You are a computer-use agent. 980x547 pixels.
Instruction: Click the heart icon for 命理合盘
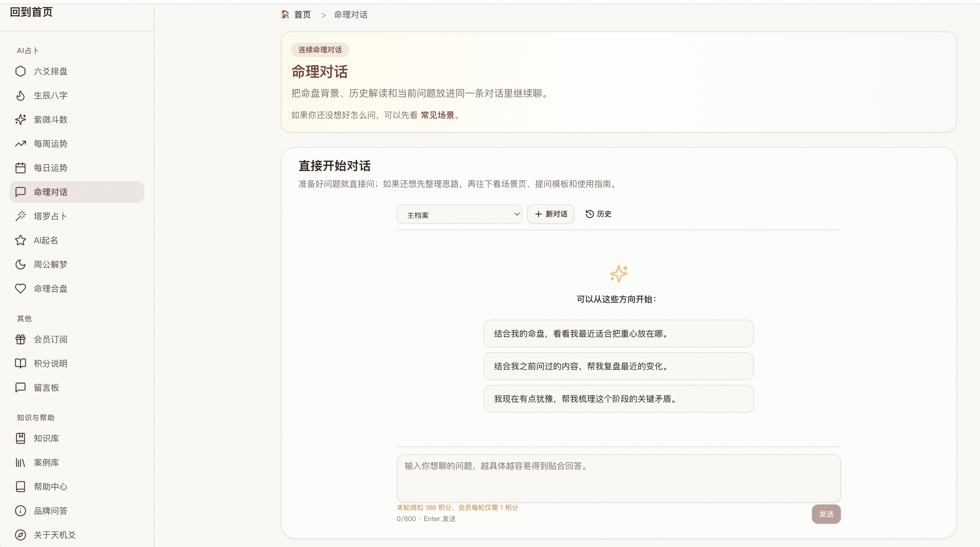pos(21,289)
